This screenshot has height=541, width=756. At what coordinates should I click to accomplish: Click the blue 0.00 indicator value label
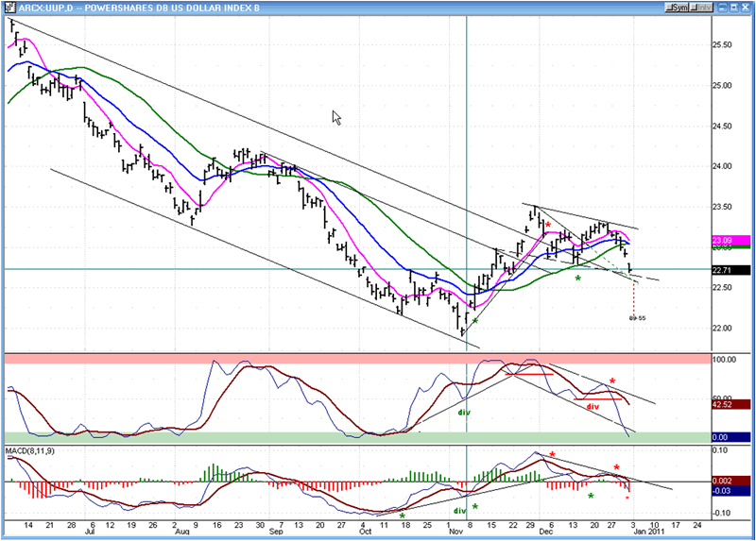[725, 437]
